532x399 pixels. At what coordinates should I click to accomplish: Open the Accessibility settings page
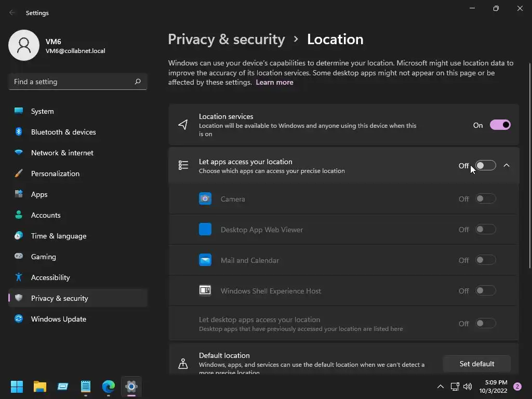tap(50, 277)
